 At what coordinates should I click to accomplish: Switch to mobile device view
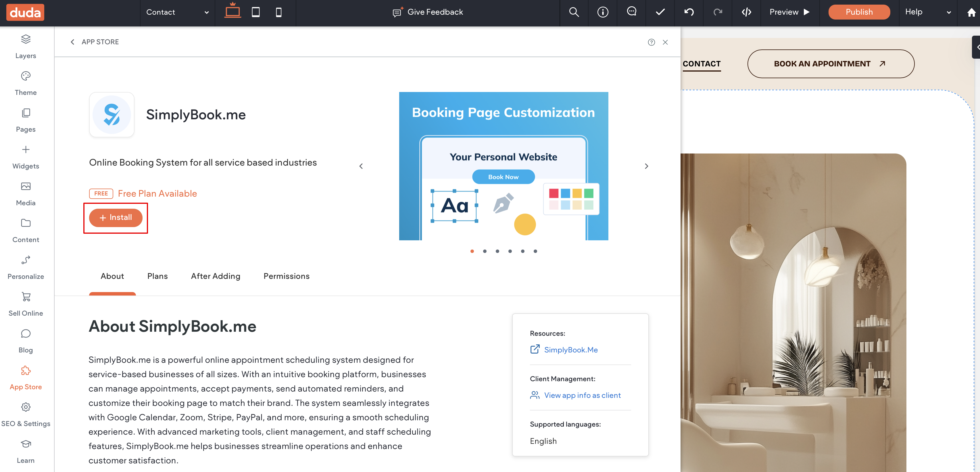(278, 12)
